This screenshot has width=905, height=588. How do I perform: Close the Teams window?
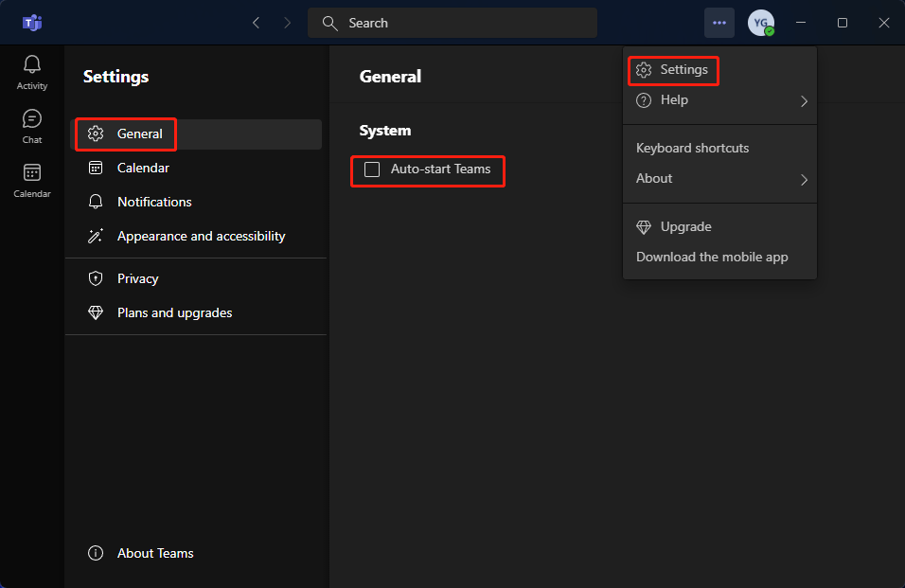click(883, 23)
